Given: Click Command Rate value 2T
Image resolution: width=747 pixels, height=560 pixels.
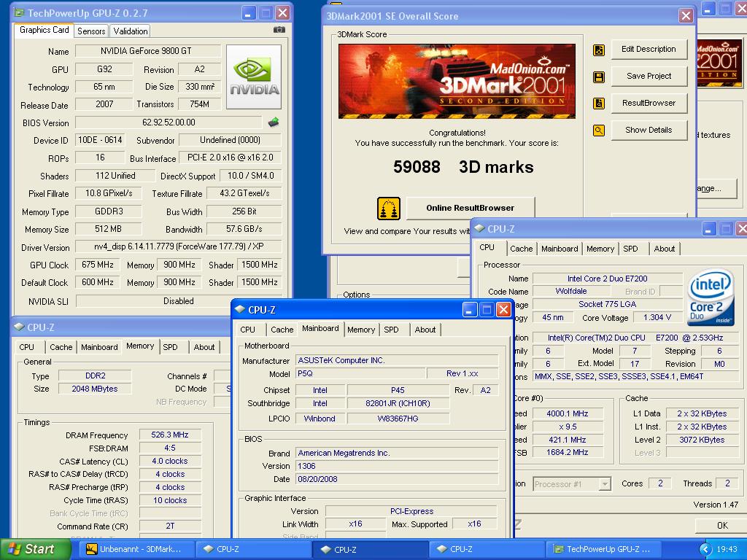Looking at the screenshot, I should tap(169, 526).
